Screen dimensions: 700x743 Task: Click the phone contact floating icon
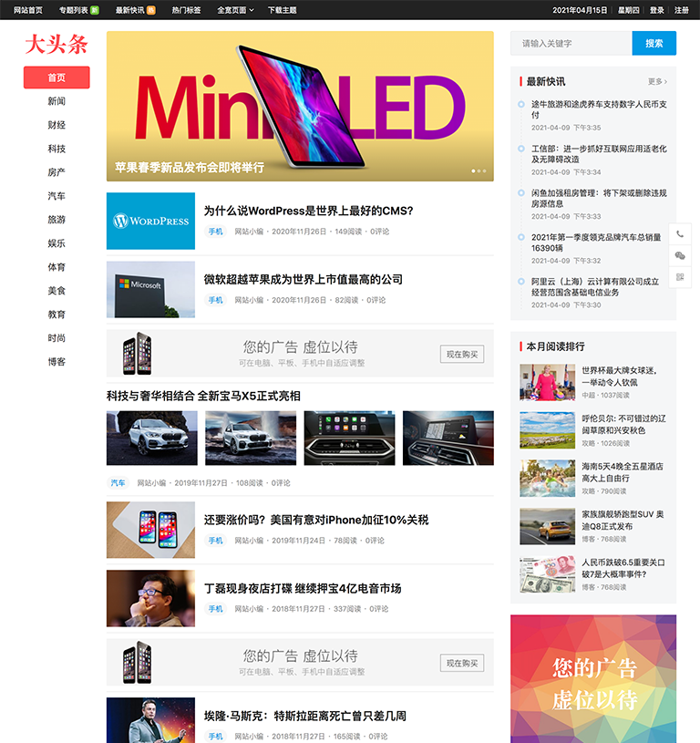[680, 234]
